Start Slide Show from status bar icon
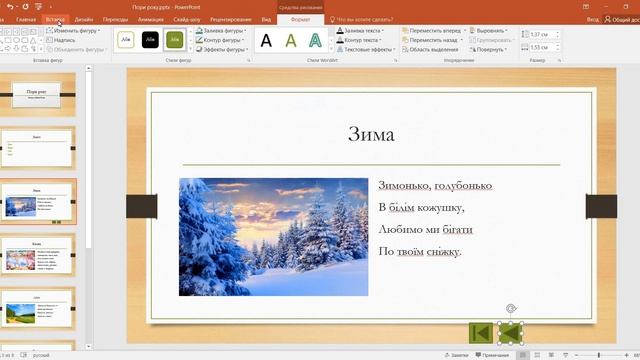This screenshot has width=640, height=360. [565, 355]
